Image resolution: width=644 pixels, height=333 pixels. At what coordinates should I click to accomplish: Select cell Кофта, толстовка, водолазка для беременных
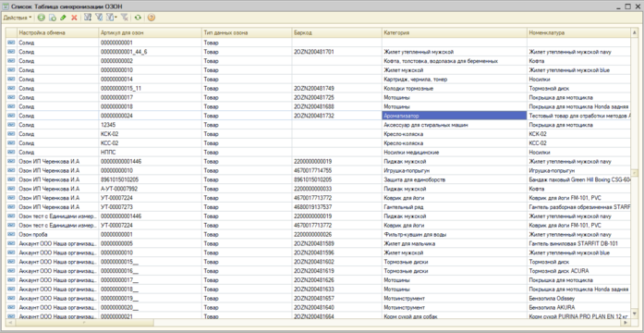455,61
